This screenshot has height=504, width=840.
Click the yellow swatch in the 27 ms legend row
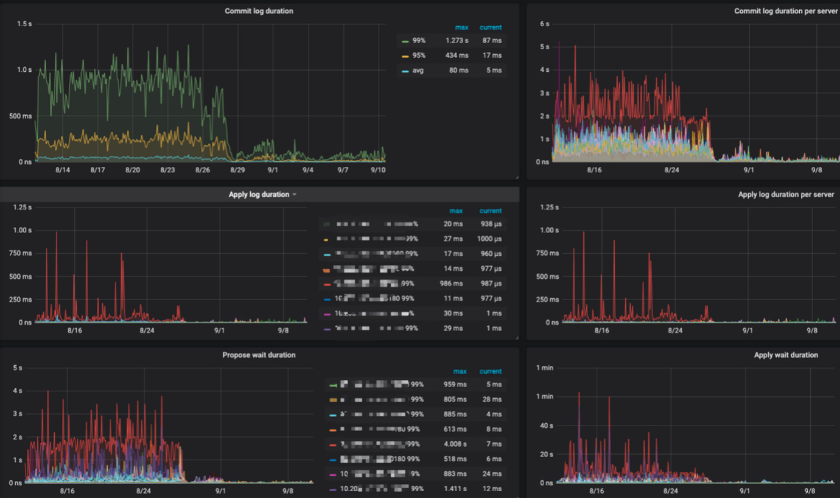pos(327,240)
